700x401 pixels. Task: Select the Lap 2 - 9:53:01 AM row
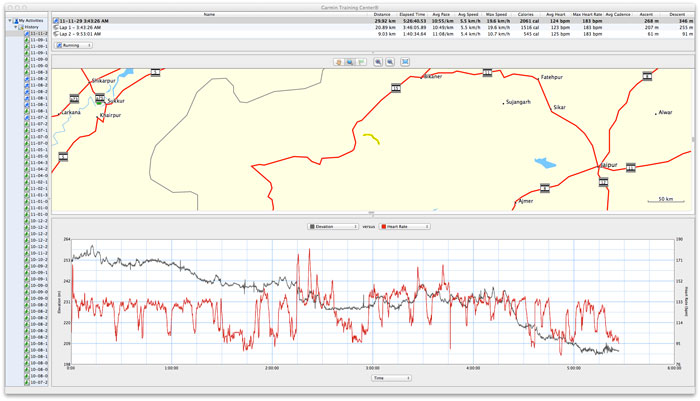(x=374, y=34)
